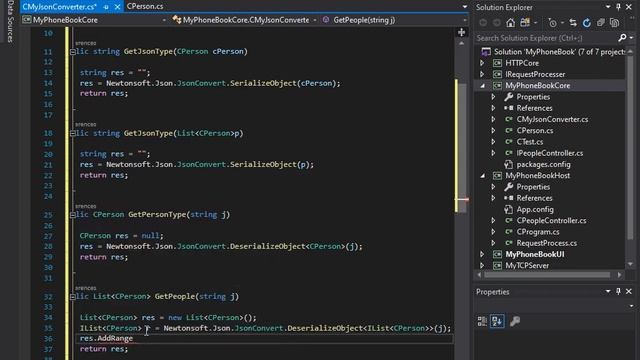This screenshot has height=360, width=640.
Task: Switch Properties to Categorized view
Action: 482,321
